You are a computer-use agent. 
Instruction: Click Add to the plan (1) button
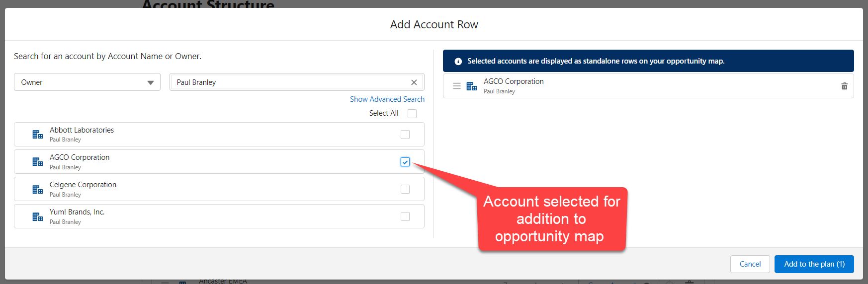[x=814, y=264]
